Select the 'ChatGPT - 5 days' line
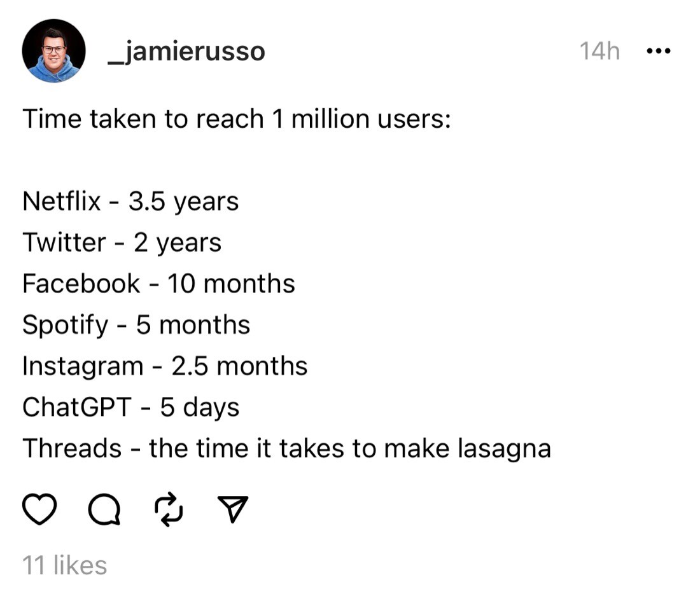The width and height of the screenshot is (700, 608). point(131,408)
